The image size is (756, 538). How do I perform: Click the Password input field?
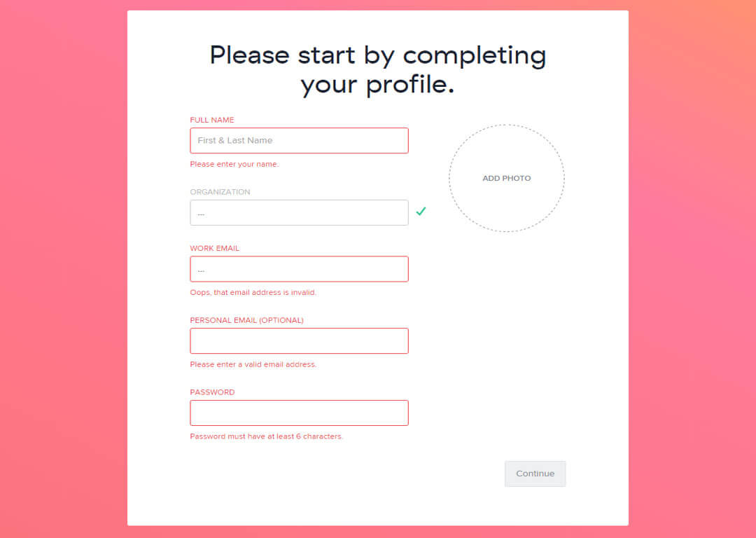[299, 413]
